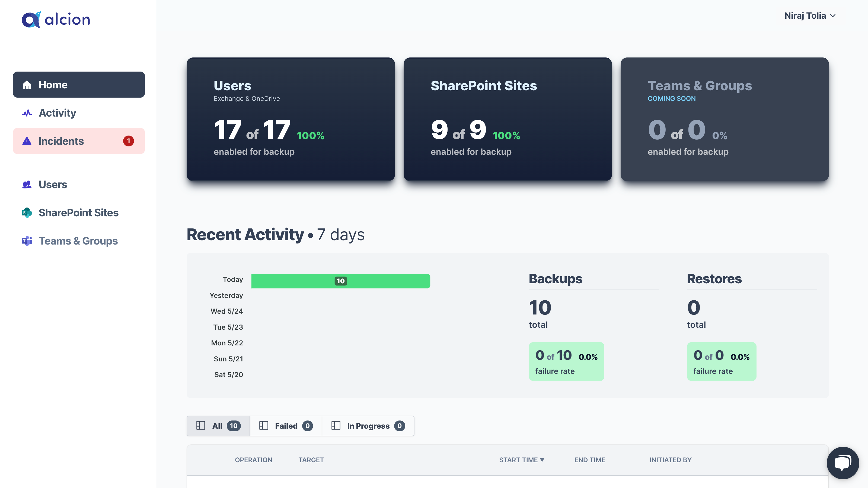
Task: Click the Home house icon
Action: tap(27, 85)
